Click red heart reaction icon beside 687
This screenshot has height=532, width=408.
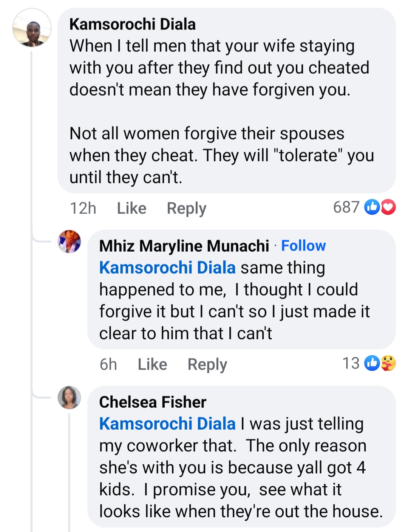click(x=388, y=207)
